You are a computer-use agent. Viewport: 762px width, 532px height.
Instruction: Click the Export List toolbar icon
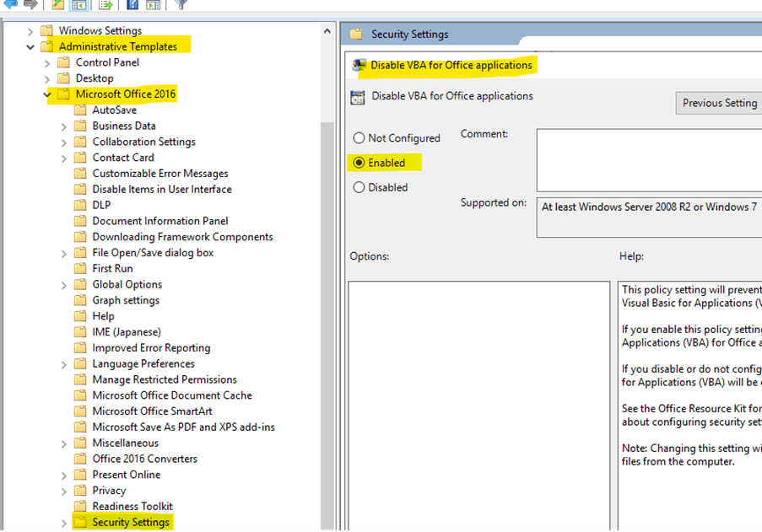tap(105, 5)
